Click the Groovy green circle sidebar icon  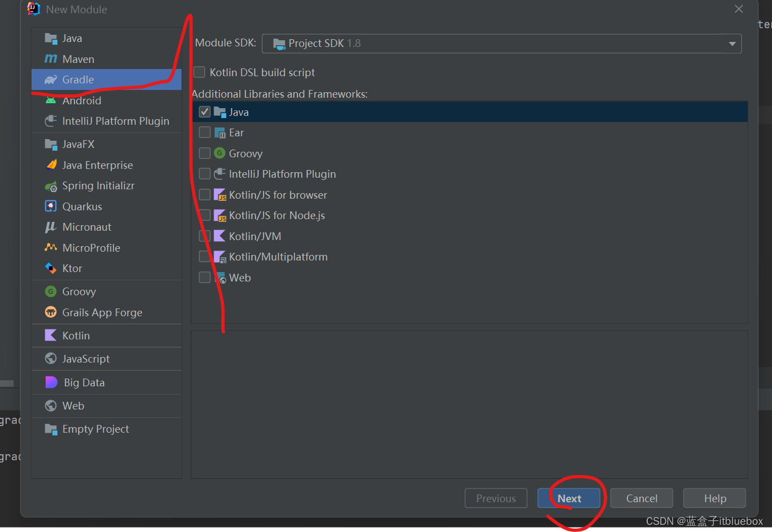click(51, 291)
